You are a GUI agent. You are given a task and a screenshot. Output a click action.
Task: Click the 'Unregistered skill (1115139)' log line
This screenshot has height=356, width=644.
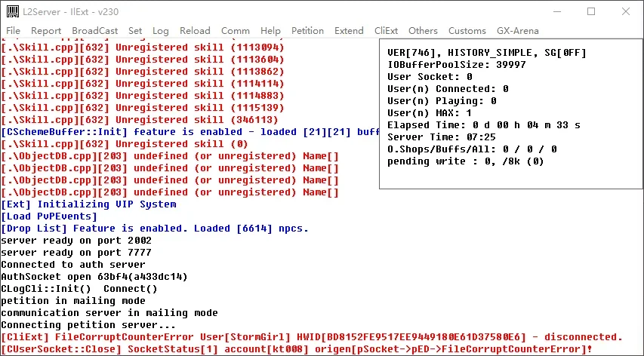[x=143, y=108]
